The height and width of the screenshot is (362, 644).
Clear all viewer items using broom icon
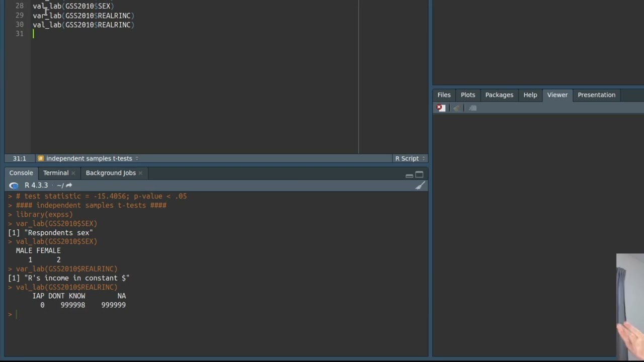[x=456, y=108]
